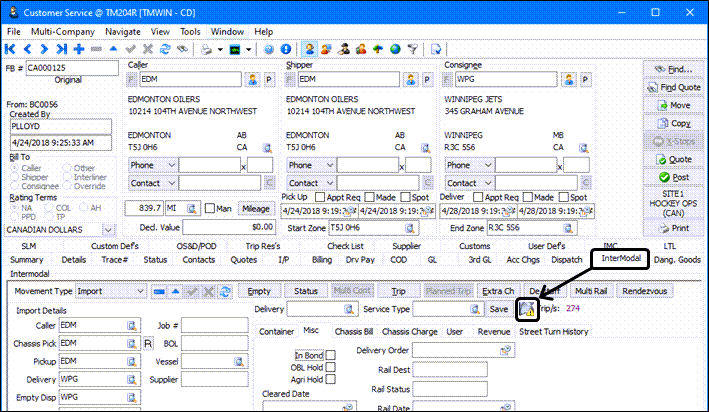Click the funnel filter icon

click(414, 48)
